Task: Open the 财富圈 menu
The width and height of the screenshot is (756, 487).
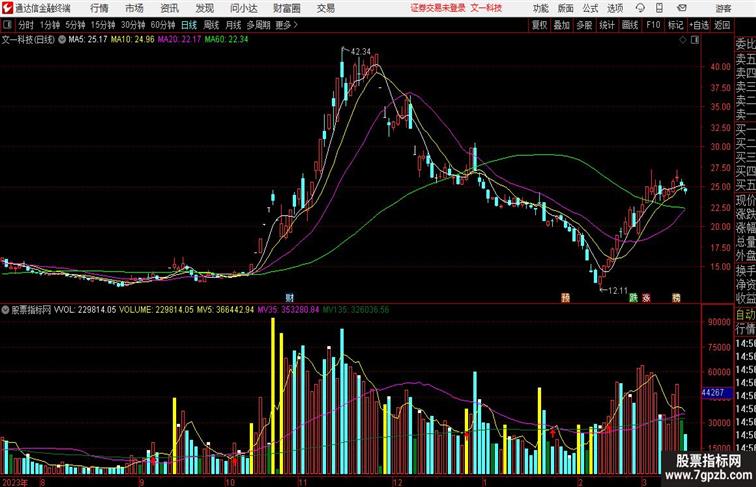Action: click(287, 8)
